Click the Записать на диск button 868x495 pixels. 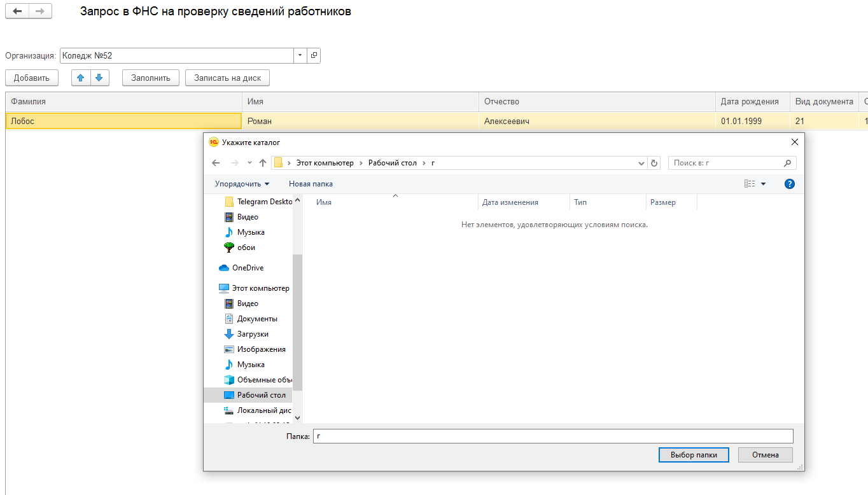tap(228, 78)
